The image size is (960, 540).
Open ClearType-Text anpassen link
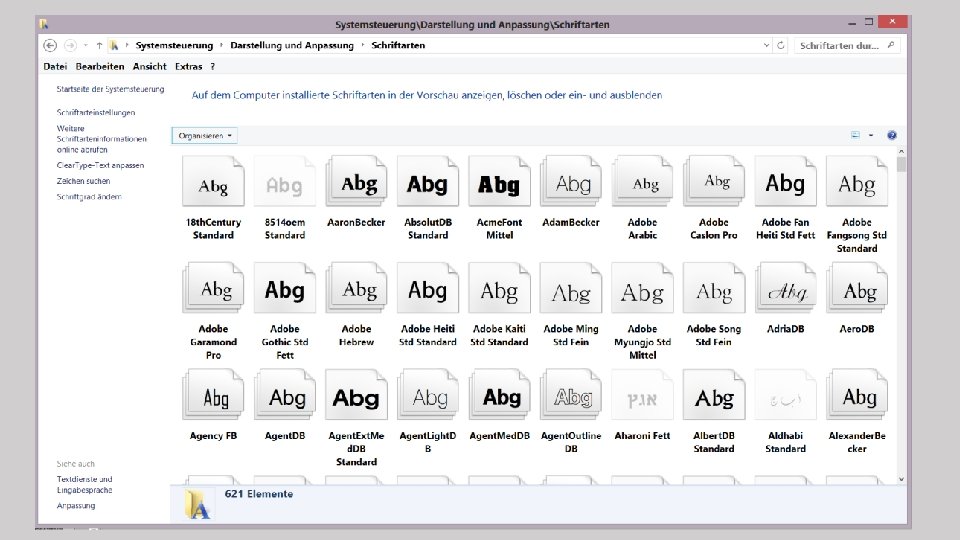100,165
